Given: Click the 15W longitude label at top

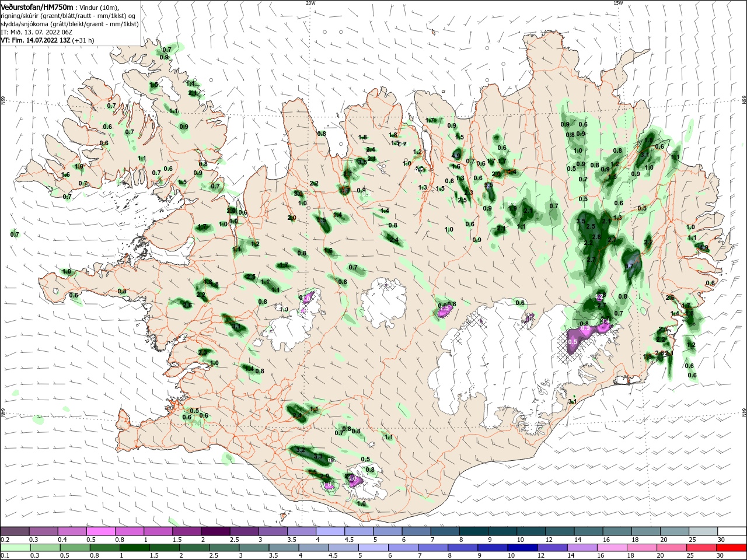Looking at the screenshot, I should click(x=618, y=3).
